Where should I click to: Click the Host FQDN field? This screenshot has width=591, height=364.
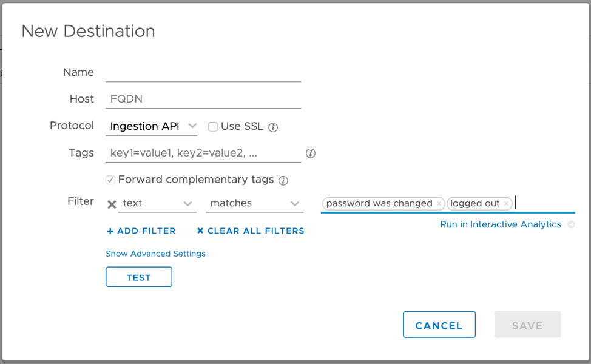(203, 99)
